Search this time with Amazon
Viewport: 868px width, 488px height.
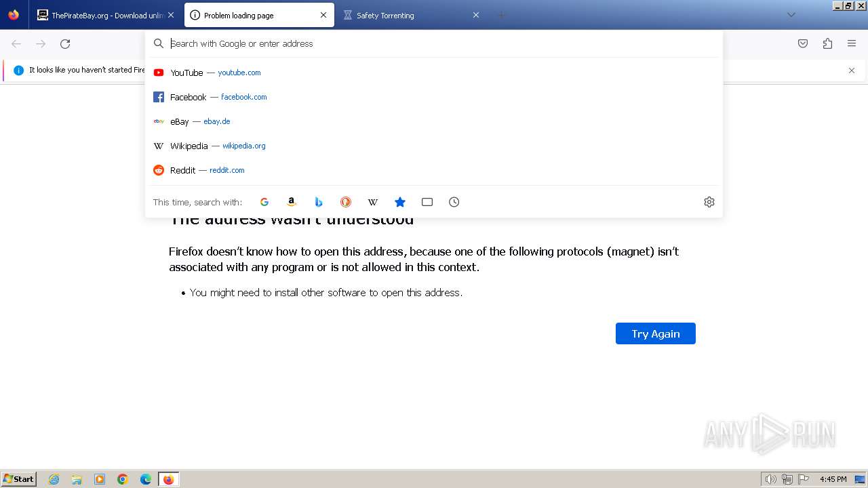(292, 202)
